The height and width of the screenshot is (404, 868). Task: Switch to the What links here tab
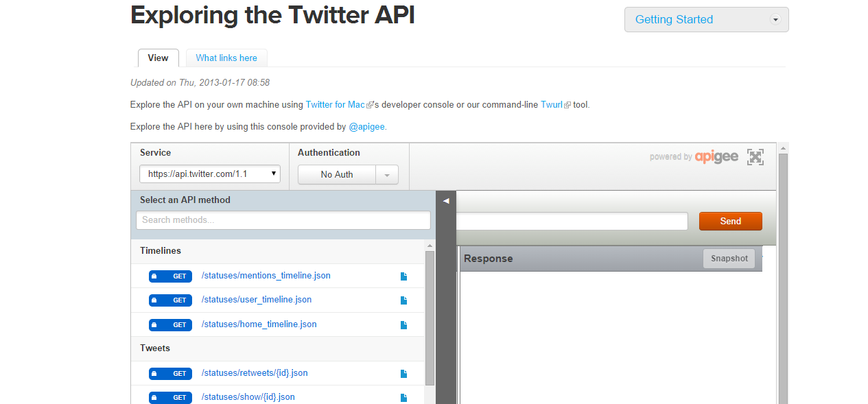point(226,58)
